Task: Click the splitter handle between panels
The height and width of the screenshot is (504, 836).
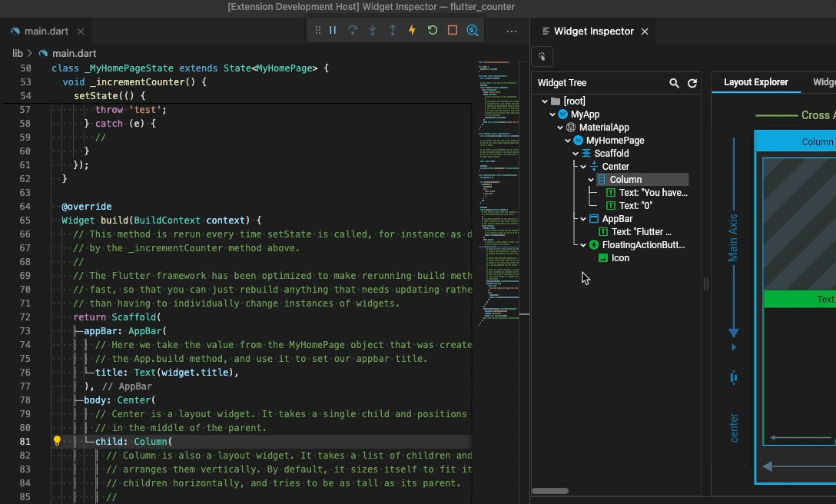Action: (x=706, y=283)
